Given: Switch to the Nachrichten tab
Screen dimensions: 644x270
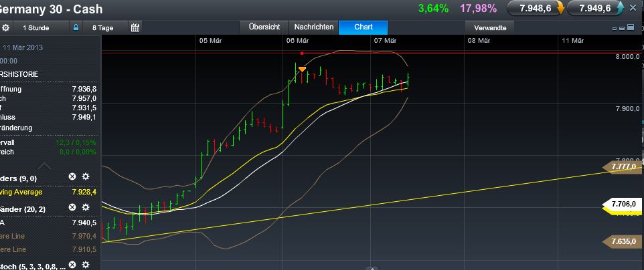Looking at the screenshot, I should (x=314, y=27).
